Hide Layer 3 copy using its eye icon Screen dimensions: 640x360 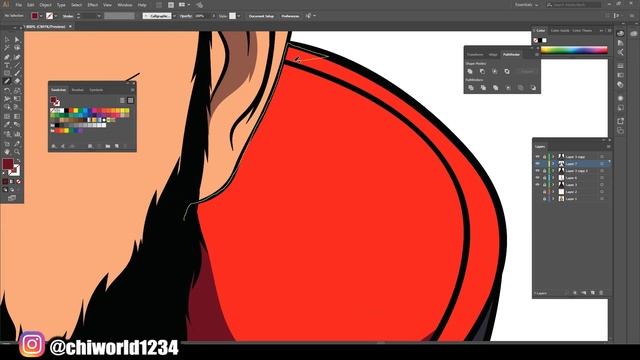point(538,157)
